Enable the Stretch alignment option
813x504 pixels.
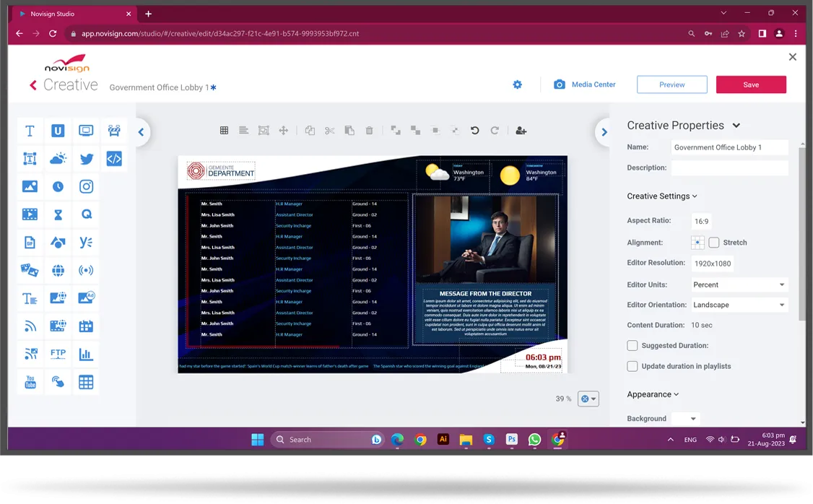tap(713, 243)
